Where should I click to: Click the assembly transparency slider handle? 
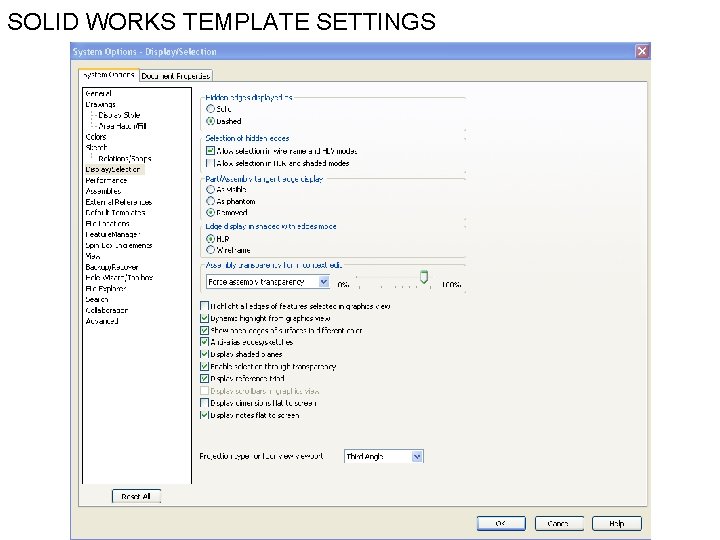pos(424,277)
